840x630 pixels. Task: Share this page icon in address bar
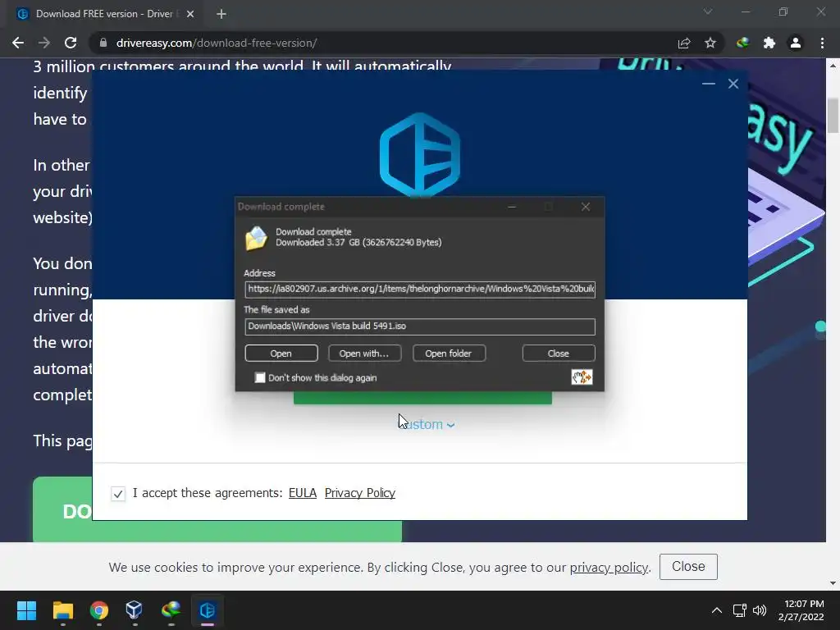pos(684,43)
